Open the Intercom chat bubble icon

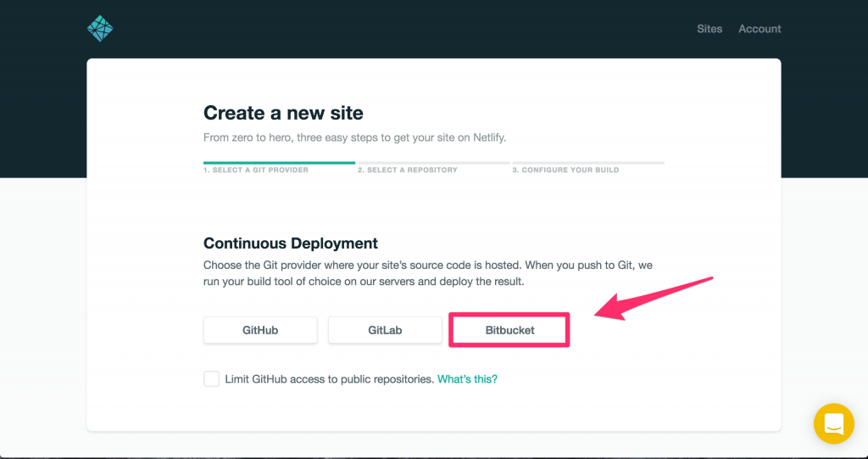834,423
